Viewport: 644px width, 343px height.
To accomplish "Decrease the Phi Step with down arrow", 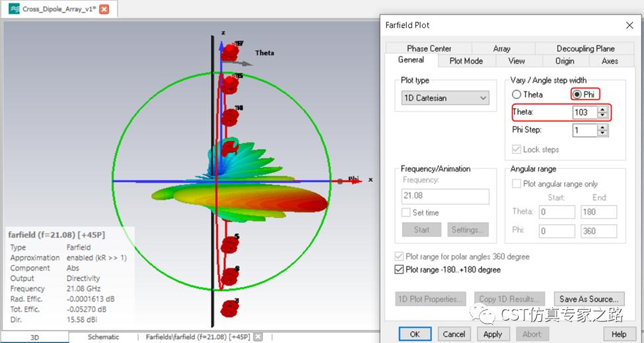I will pos(602,133).
